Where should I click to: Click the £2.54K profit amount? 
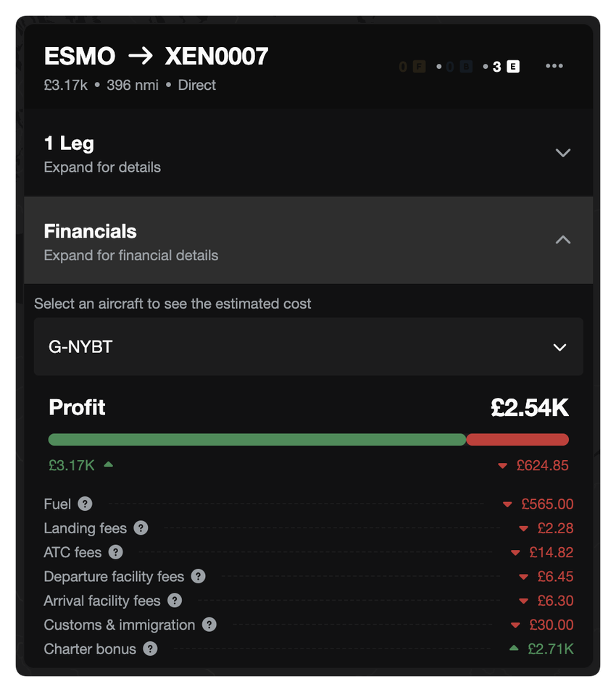pyautogui.click(x=529, y=408)
